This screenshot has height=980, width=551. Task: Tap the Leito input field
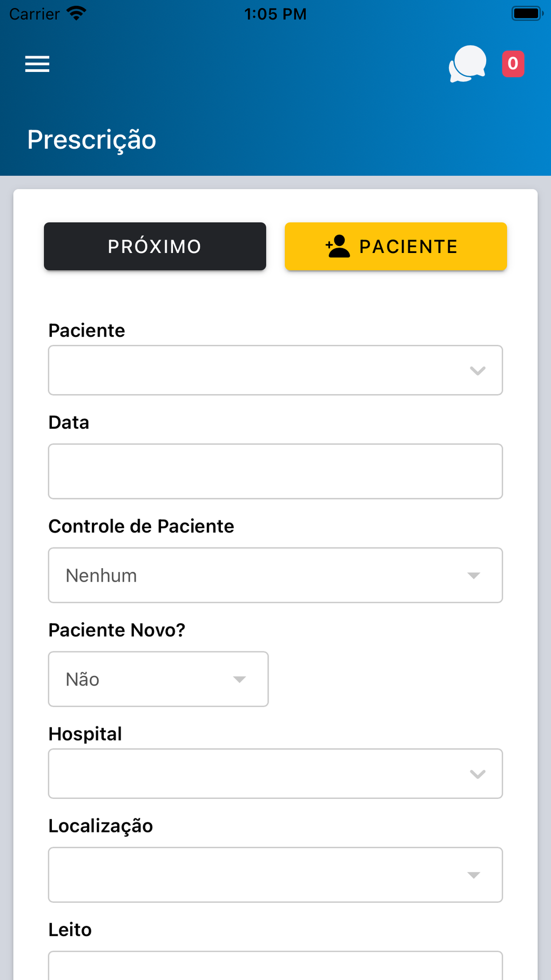275,966
